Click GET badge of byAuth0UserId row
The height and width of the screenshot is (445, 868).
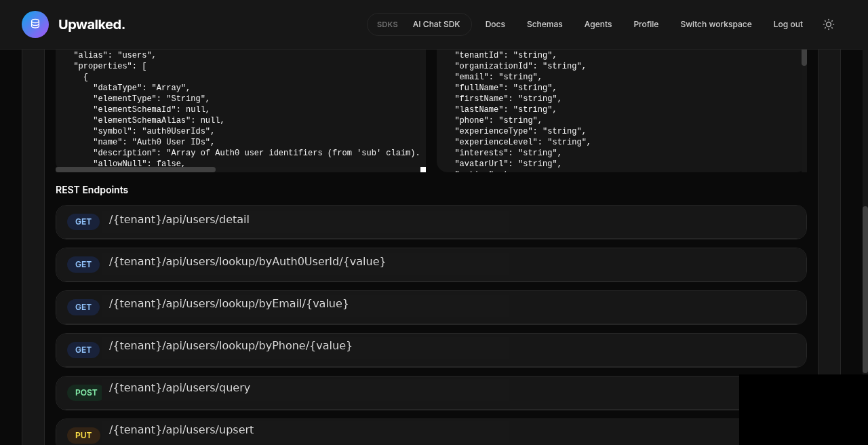point(83,265)
